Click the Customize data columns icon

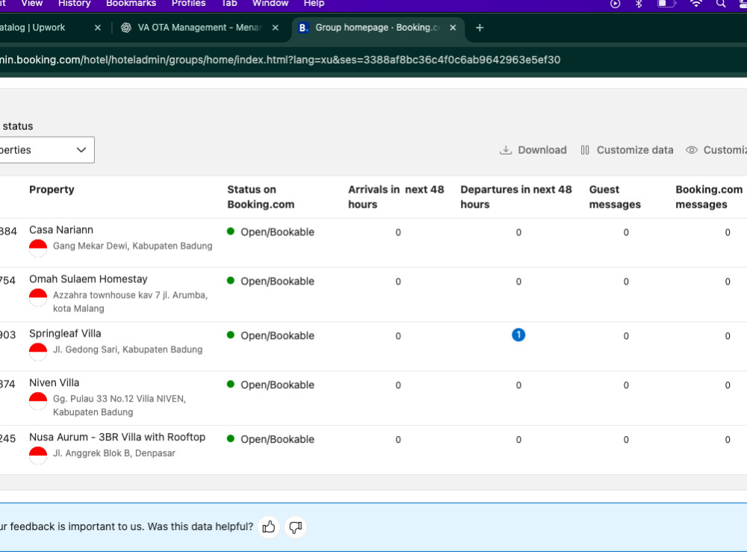click(585, 150)
